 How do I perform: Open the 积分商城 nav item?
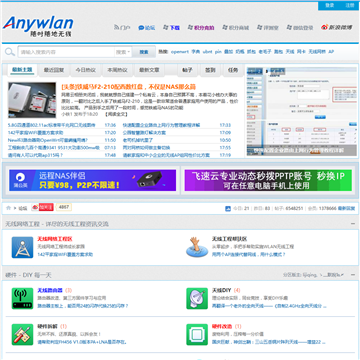click(x=235, y=28)
